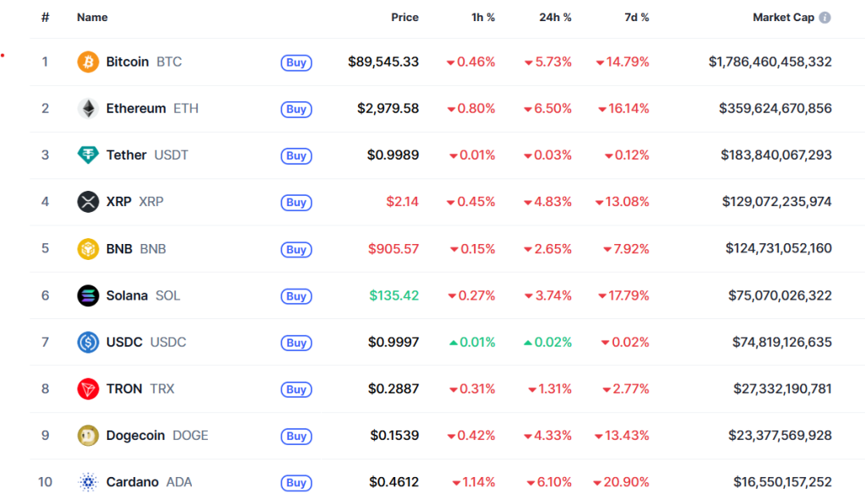Click the Dogecoin logo icon
Screen dimensions: 865x504
click(x=88, y=436)
